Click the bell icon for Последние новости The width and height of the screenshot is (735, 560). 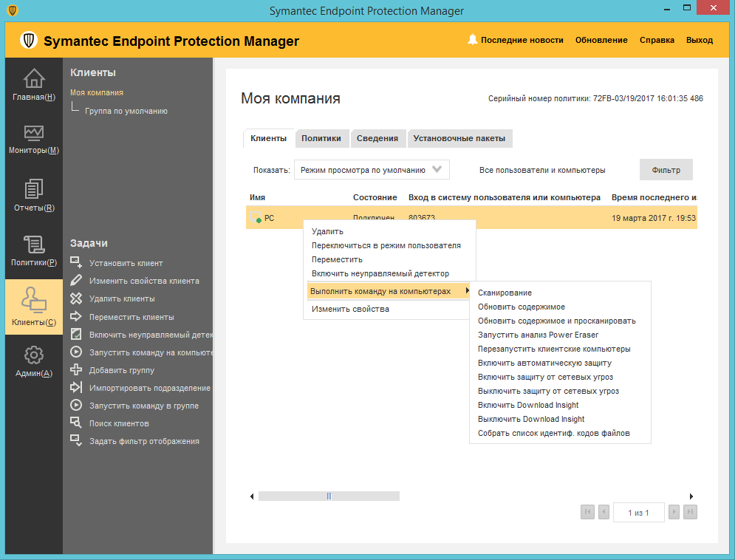coord(472,40)
